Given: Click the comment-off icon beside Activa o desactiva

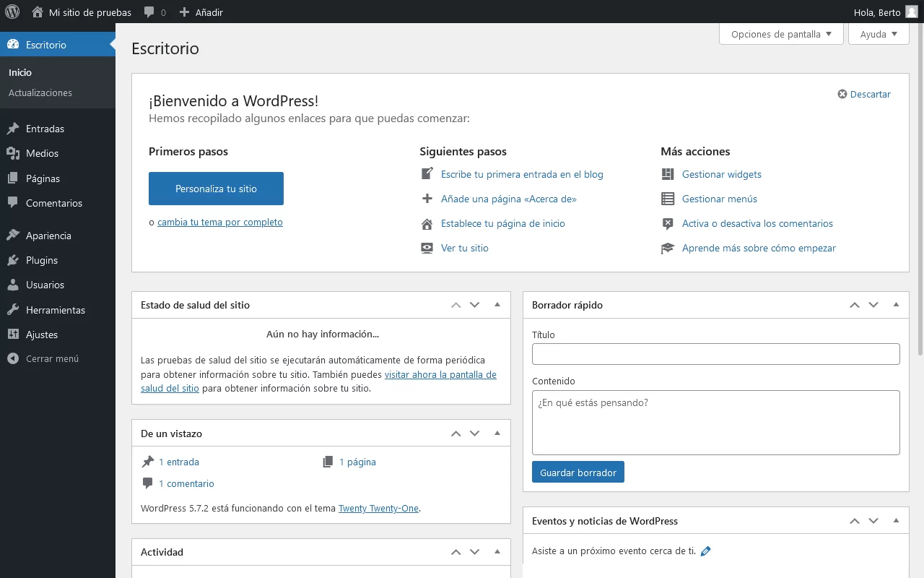Looking at the screenshot, I should tap(668, 223).
